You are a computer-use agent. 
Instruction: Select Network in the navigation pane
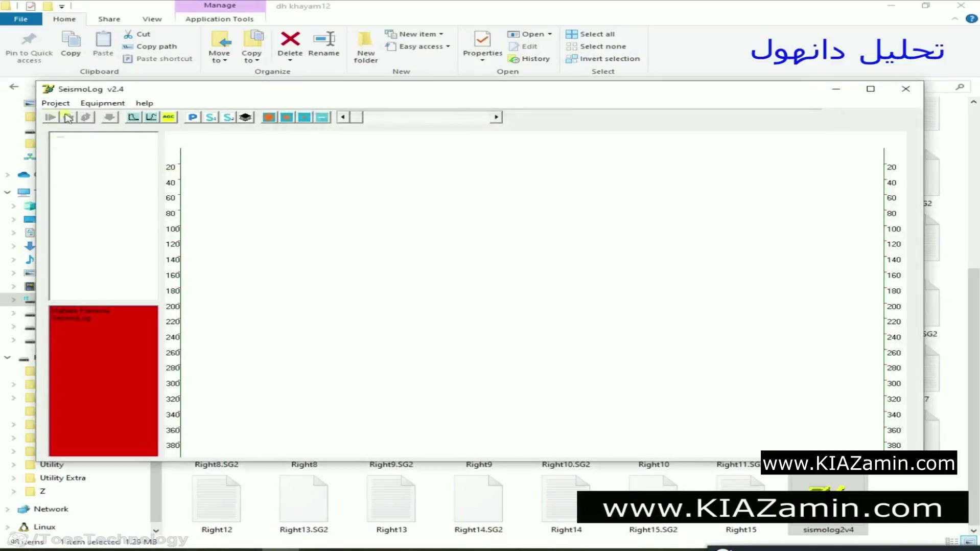51,509
